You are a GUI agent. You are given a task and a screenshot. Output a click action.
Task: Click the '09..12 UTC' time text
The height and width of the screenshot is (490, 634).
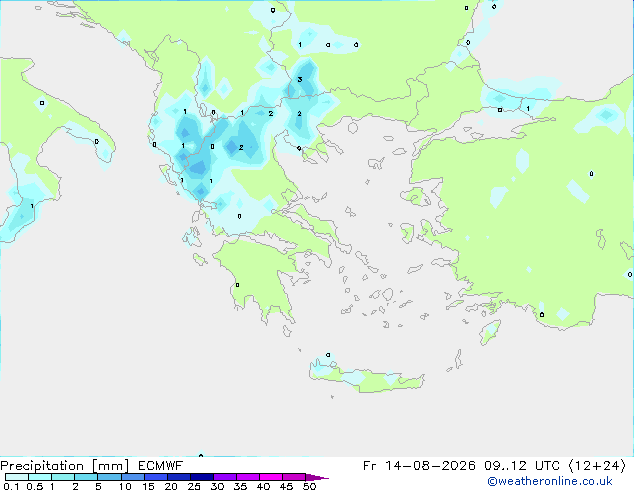tap(522, 466)
